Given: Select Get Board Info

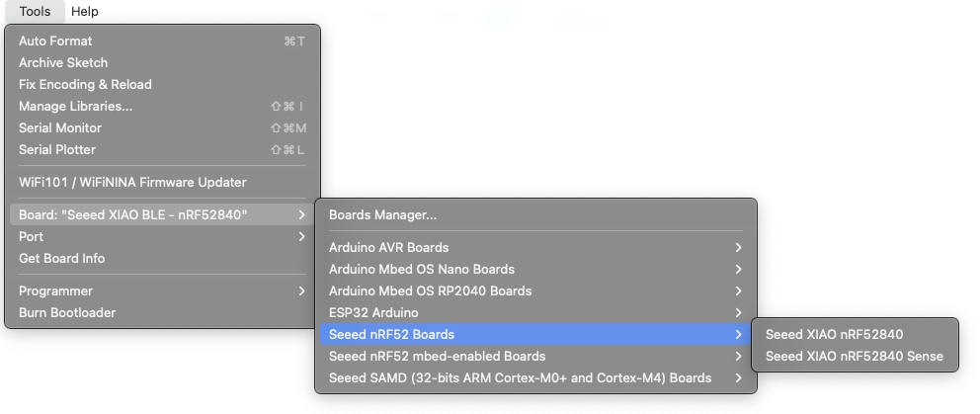Looking at the screenshot, I should [162, 258].
